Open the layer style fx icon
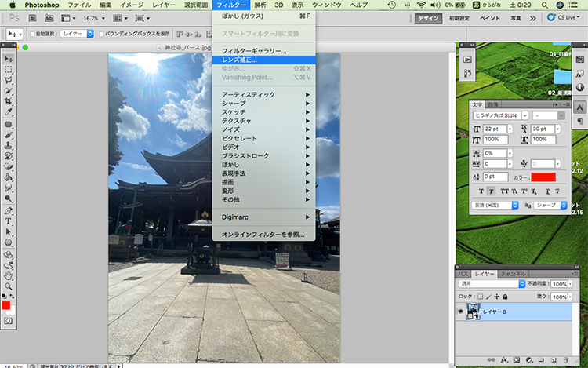The height and width of the screenshot is (368, 588). coord(504,359)
